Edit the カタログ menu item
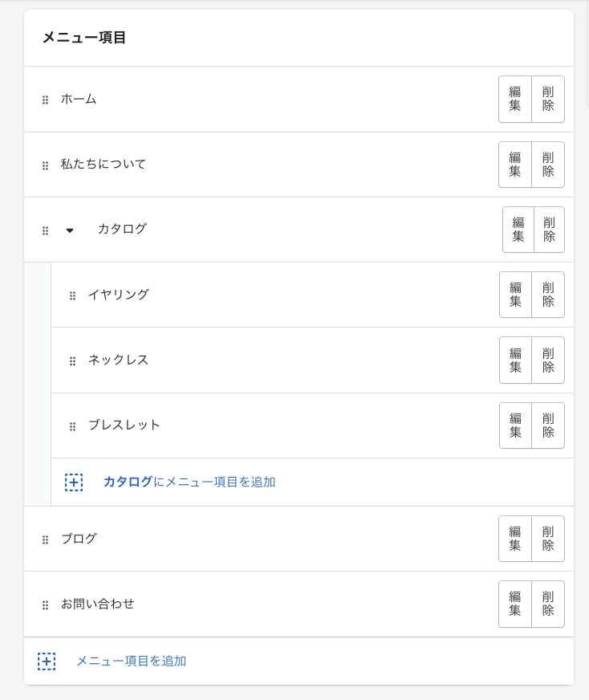The image size is (589, 700). point(518,230)
